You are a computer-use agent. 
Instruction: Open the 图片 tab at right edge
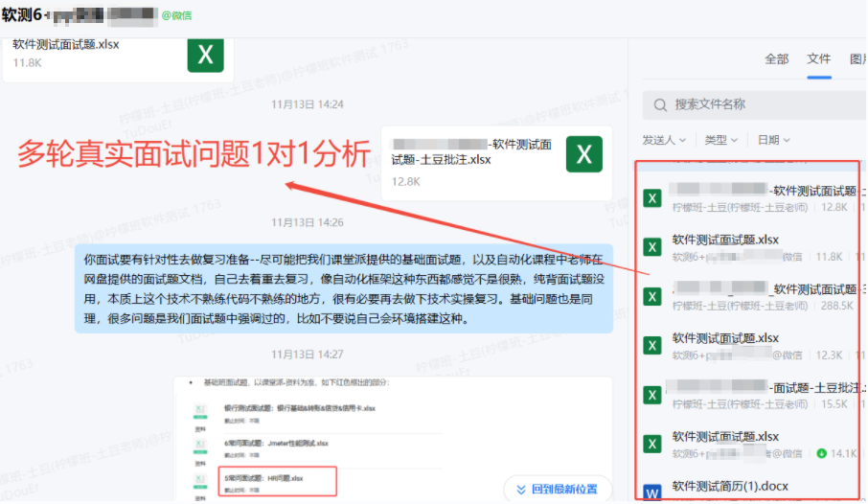(x=857, y=59)
